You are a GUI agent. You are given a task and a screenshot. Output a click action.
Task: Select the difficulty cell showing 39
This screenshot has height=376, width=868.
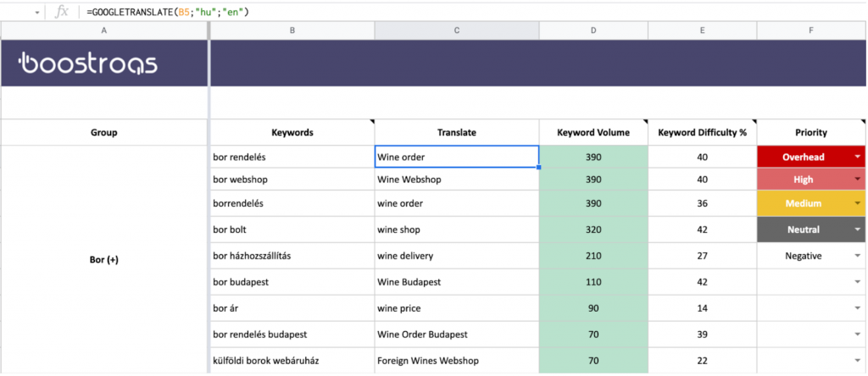(702, 335)
